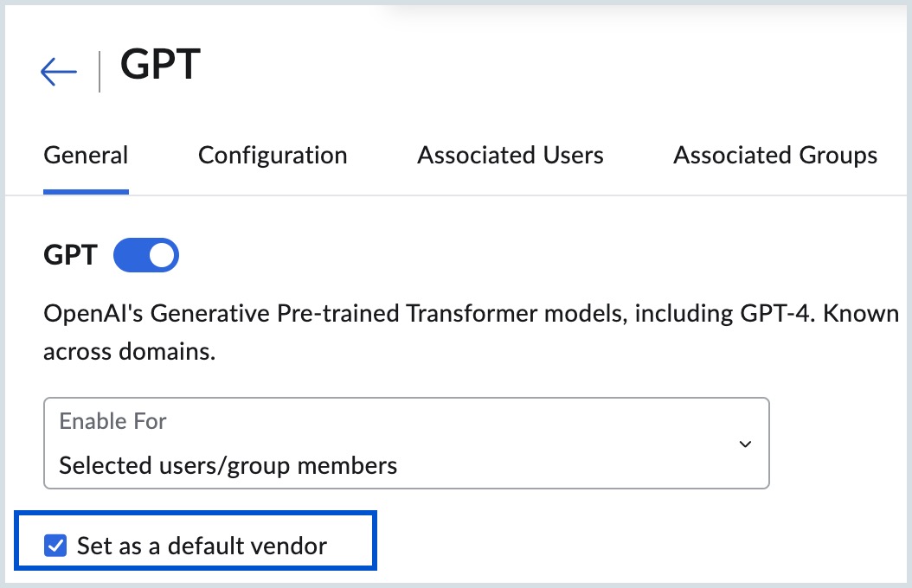Click the "Selected users/group members" field
Screen dimensions: 912x588
(227, 465)
